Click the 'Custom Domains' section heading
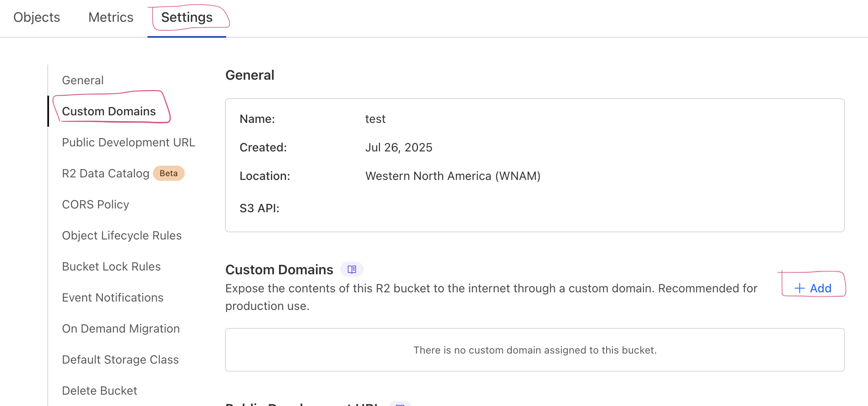Screen dimensions: 868x406 [279, 270]
